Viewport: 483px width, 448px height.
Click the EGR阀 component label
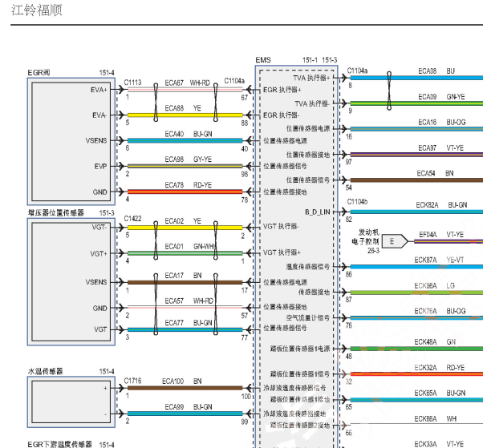pyautogui.click(x=39, y=73)
